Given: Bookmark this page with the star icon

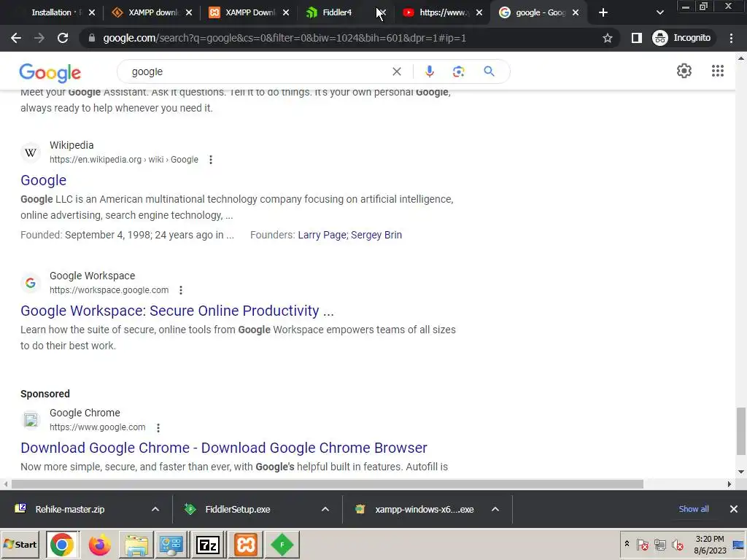Looking at the screenshot, I should pos(608,38).
